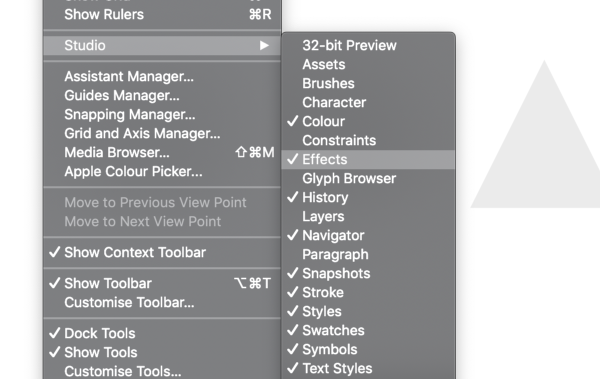Enable the Layers studio panel
Viewport: 600px width, 379px height.
pyautogui.click(x=368, y=216)
